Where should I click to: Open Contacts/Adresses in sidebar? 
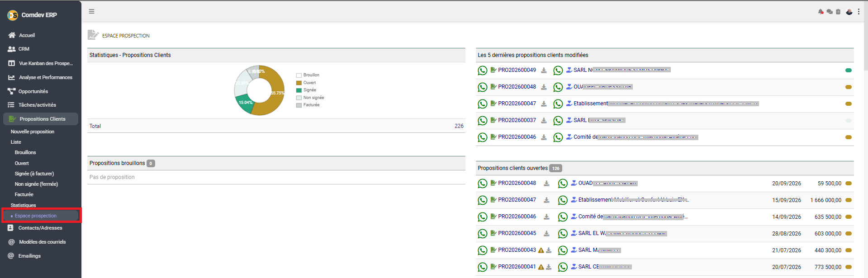click(x=41, y=228)
